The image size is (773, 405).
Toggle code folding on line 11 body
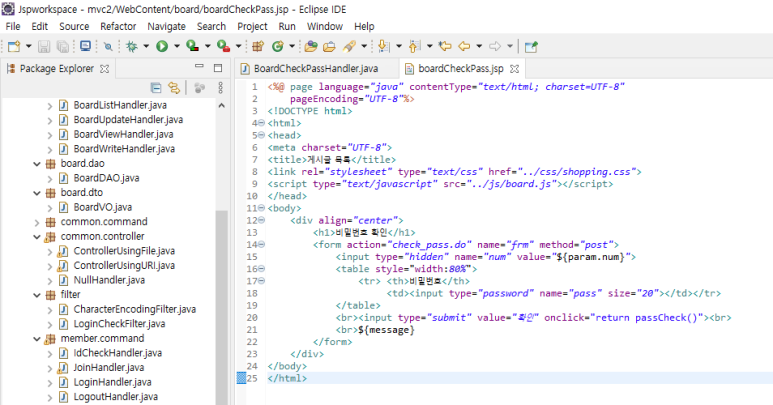click(261, 208)
